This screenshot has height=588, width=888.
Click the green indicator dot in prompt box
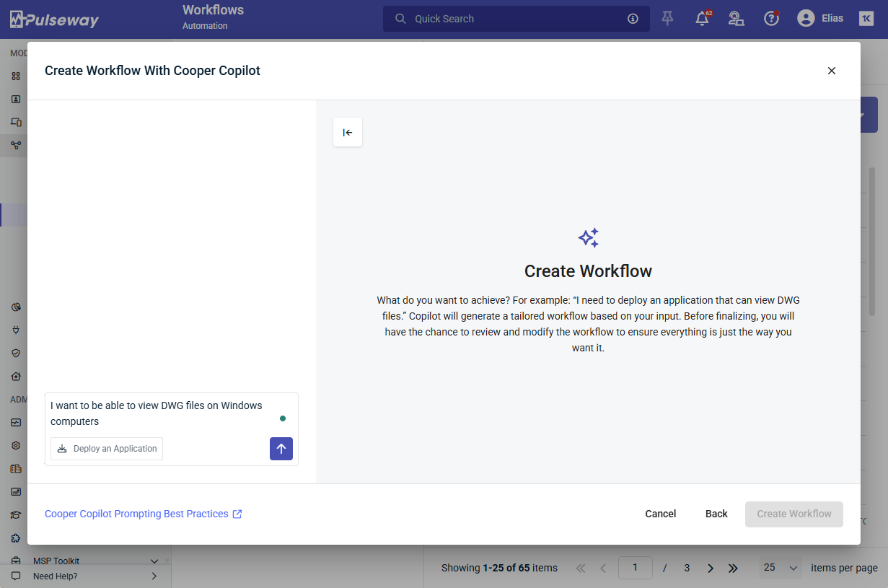[x=283, y=418]
